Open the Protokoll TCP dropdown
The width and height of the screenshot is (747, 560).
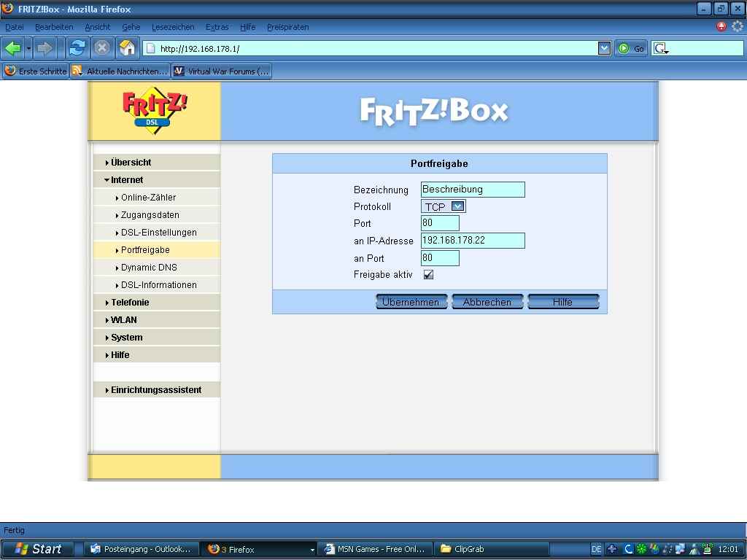click(443, 206)
